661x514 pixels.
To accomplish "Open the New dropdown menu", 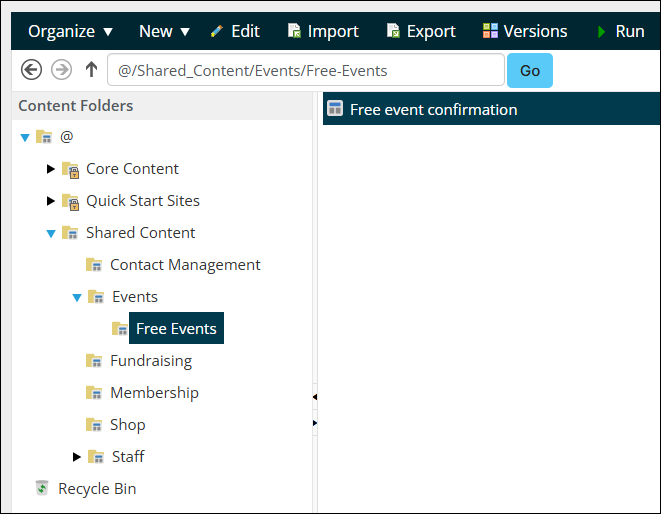I will (x=164, y=31).
